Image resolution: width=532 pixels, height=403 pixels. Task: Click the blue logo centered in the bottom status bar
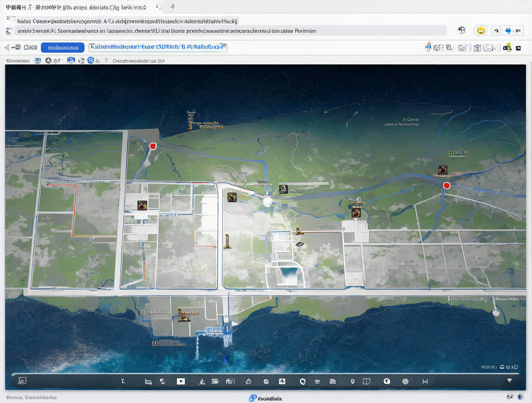click(253, 398)
